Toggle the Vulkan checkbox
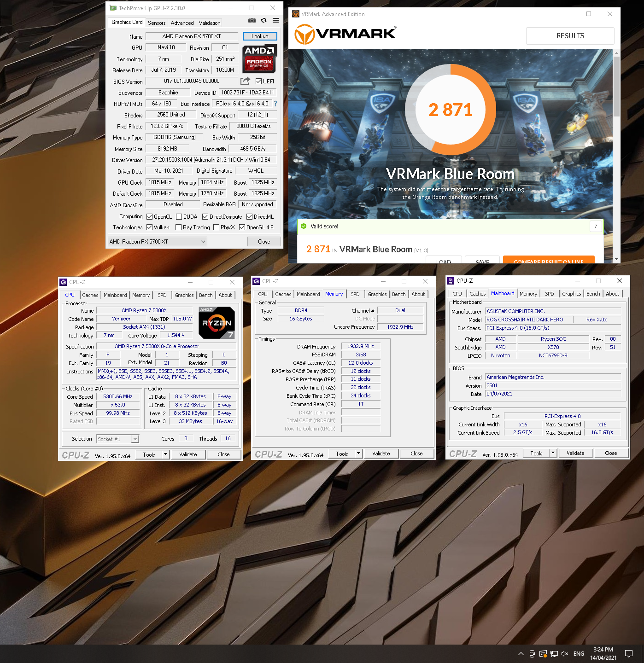 point(150,227)
